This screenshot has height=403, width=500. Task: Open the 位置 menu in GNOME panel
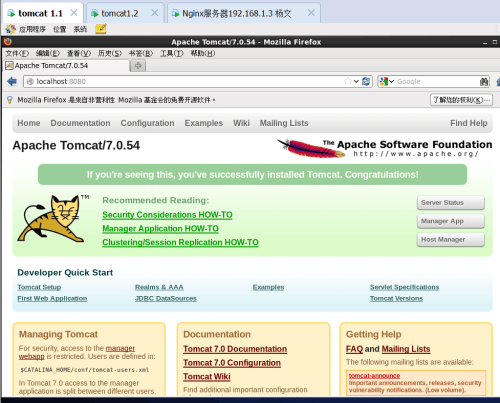(60, 29)
